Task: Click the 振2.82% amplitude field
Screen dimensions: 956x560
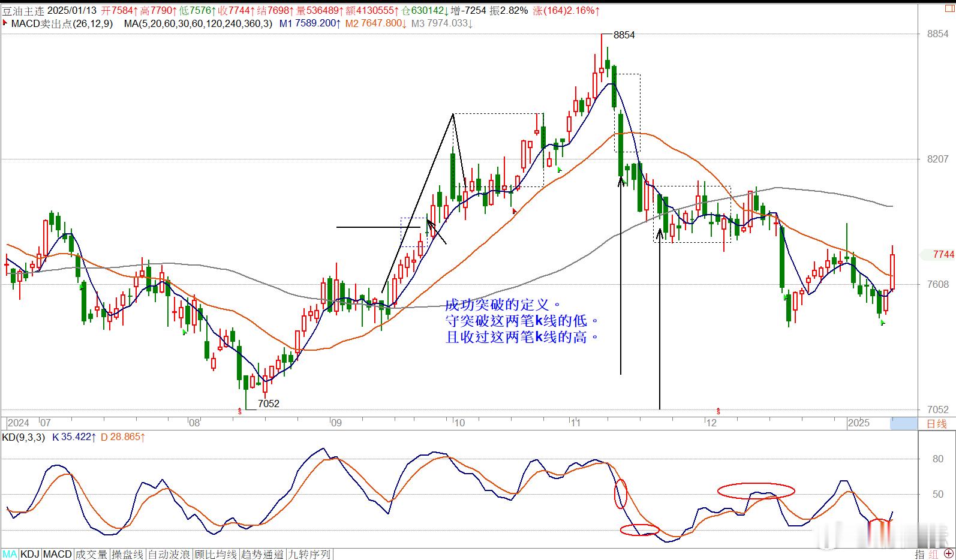Action: [509, 10]
